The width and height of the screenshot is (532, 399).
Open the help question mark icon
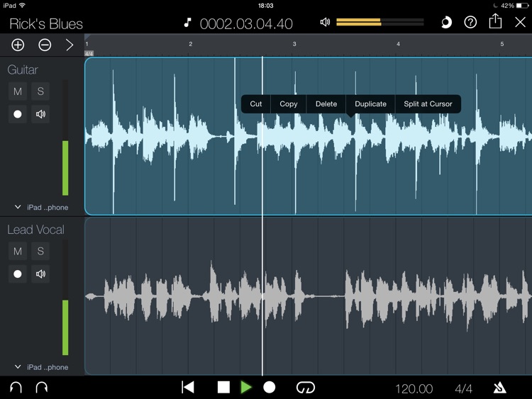point(470,23)
